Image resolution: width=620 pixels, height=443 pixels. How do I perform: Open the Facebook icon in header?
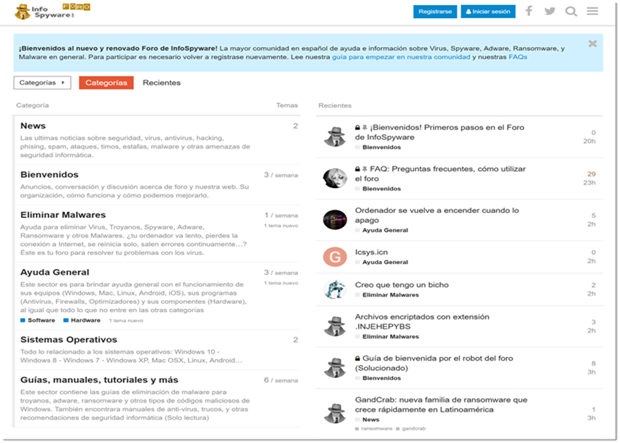tap(529, 11)
